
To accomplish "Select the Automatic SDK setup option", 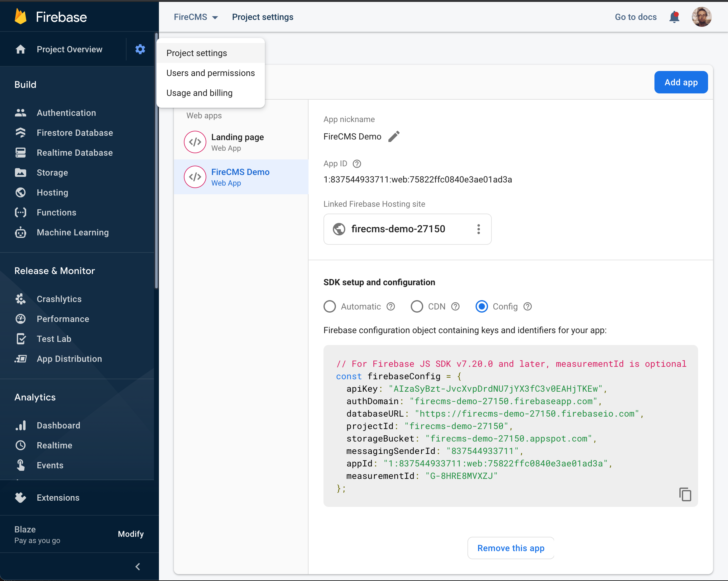I will click(x=329, y=306).
